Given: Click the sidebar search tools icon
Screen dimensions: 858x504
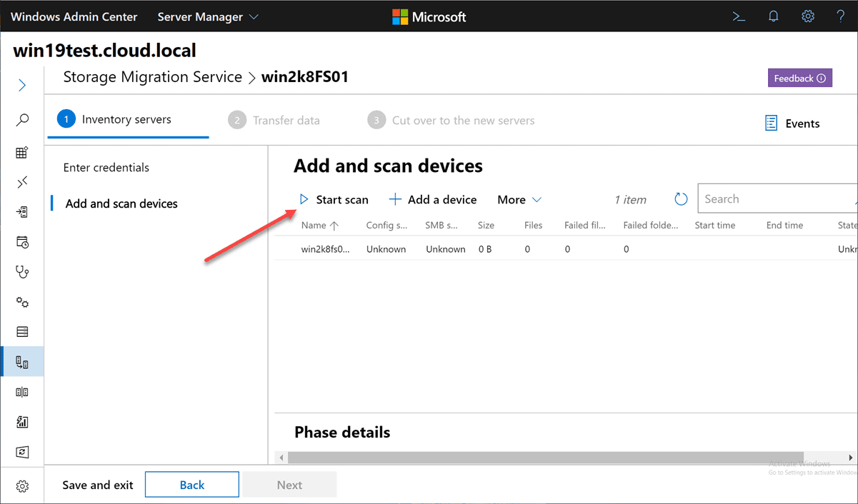Looking at the screenshot, I should pos(22,120).
